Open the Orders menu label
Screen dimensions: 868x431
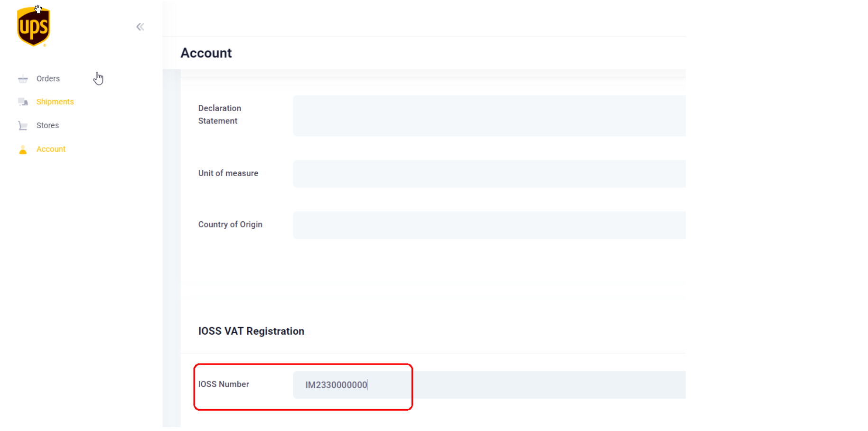point(48,79)
